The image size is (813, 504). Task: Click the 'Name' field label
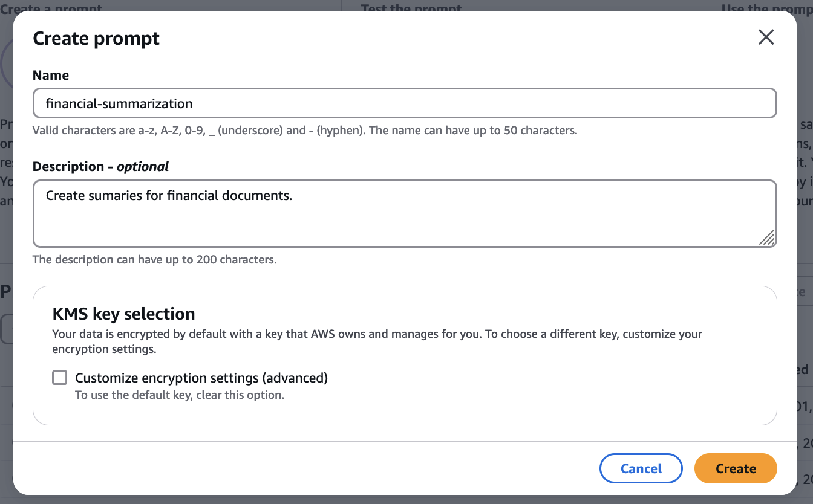[x=51, y=75]
